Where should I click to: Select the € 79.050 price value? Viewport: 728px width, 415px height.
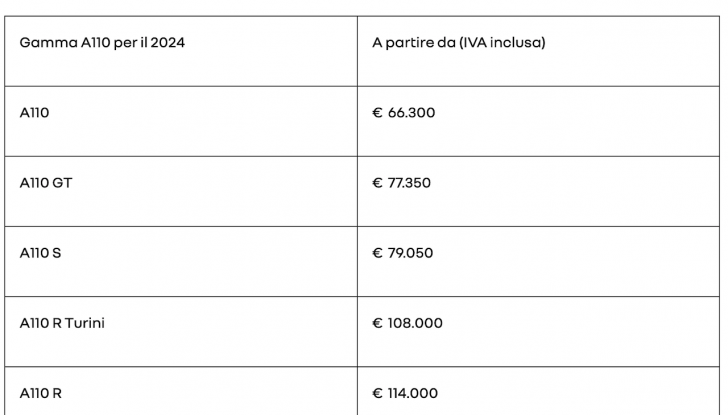coord(403,253)
